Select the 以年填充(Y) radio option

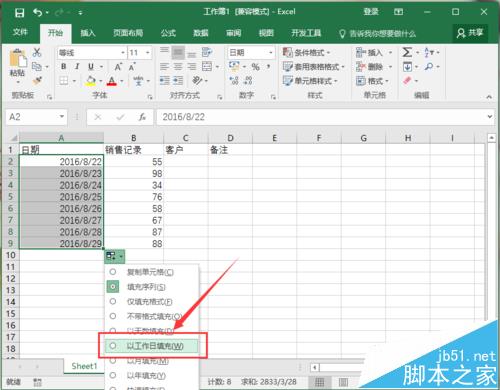pyautogui.click(x=113, y=375)
